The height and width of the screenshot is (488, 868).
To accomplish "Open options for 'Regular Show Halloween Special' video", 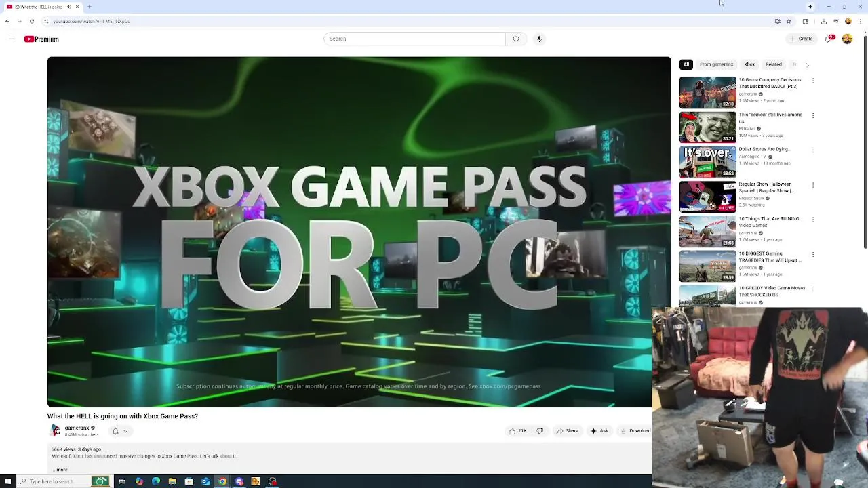I will pos(812,185).
